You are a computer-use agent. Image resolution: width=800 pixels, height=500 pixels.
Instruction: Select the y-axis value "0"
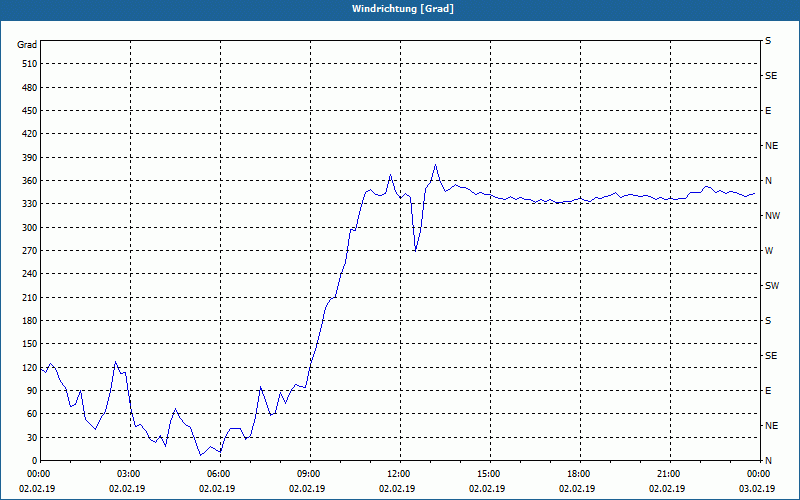35,461
